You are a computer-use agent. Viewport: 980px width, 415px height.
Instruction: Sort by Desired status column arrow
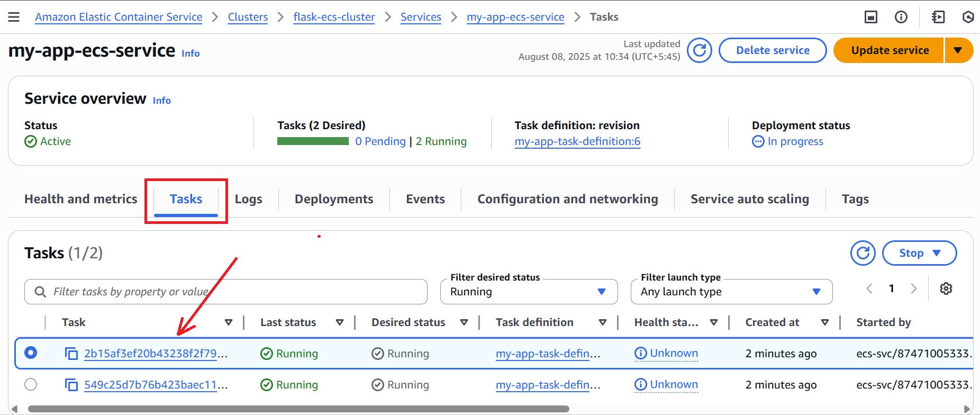point(464,322)
